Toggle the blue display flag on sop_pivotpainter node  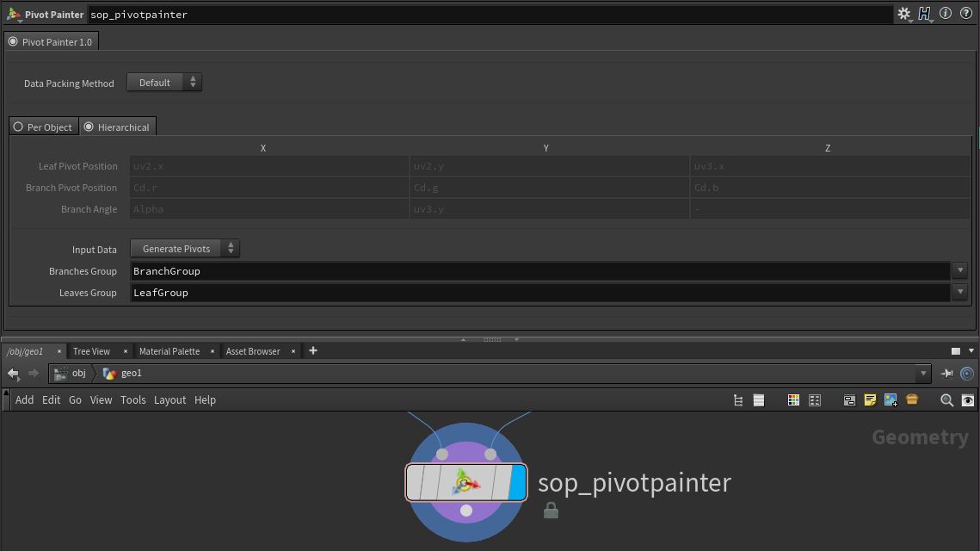point(517,482)
